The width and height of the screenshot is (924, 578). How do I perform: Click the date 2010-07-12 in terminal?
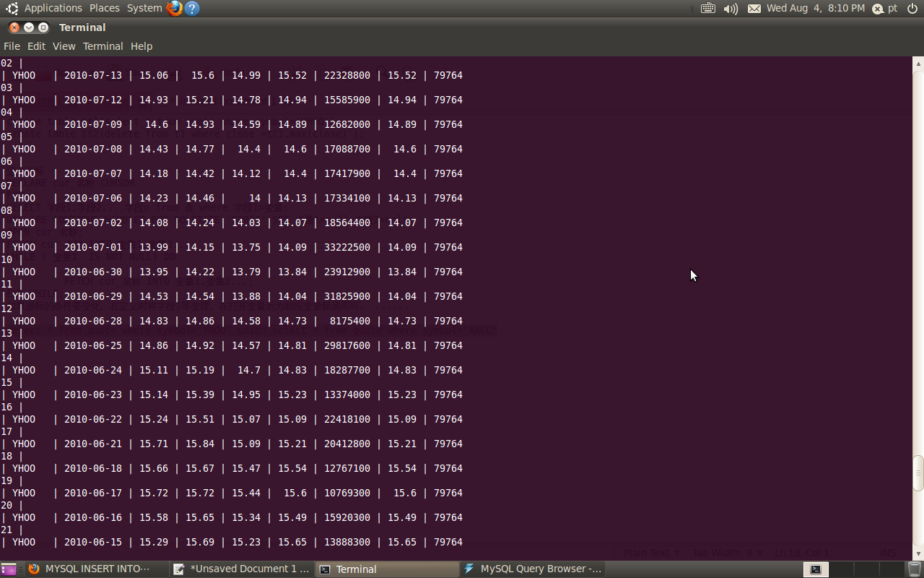[x=93, y=100]
